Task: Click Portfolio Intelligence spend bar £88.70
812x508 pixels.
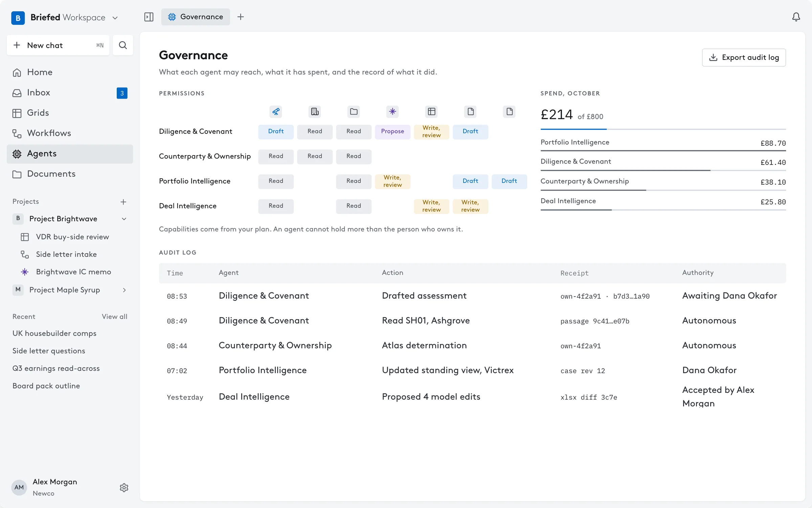Action: point(663,150)
